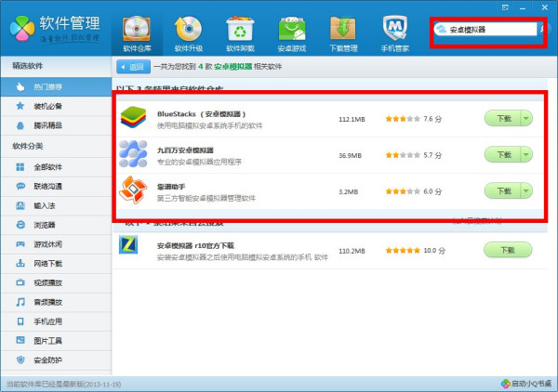Click description 使用电脑模拟安卓系统手机的软件
Viewport: 558px width, 392px height.
(210, 125)
